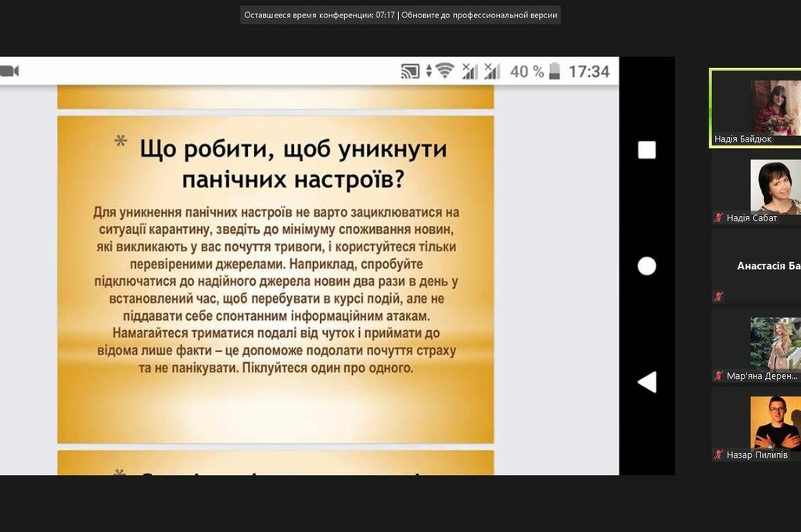Click the 17:34 clock in status bar

pos(588,71)
